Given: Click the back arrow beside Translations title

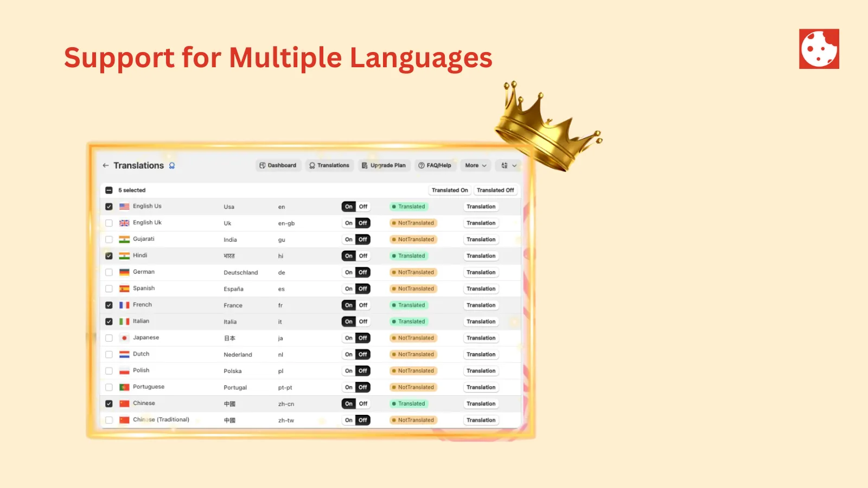Looking at the screenshot, I should (x=106, y=165).
